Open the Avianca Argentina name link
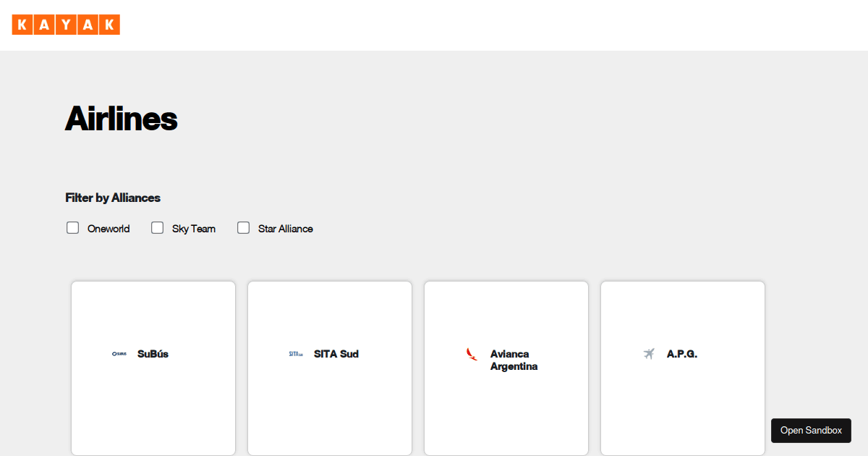 (514, 360)
